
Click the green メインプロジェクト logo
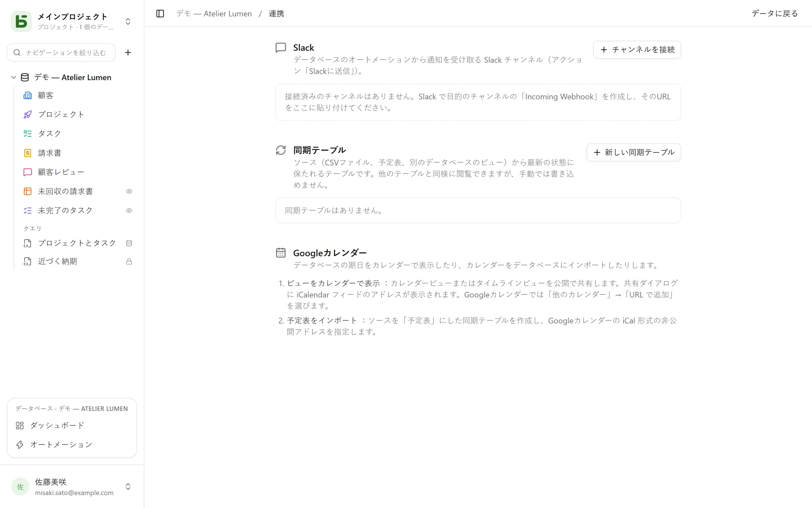(x=21, y=21)
